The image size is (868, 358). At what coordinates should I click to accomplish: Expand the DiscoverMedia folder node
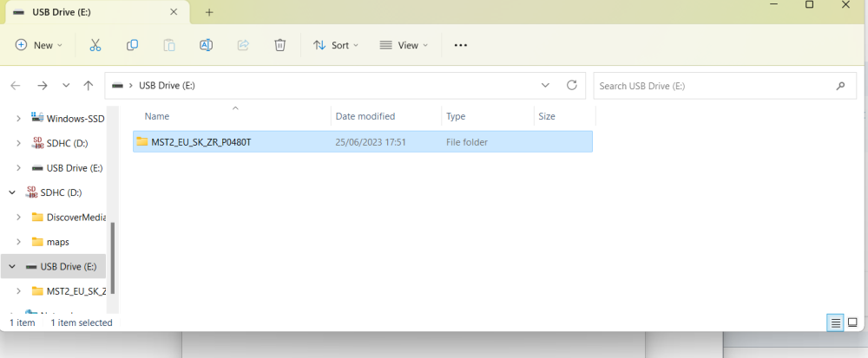click(x=19, y=217)
